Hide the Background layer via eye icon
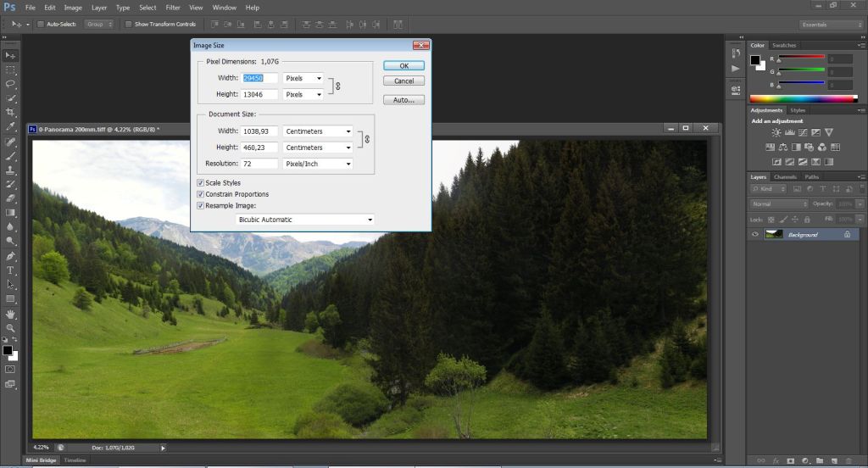 755,234
